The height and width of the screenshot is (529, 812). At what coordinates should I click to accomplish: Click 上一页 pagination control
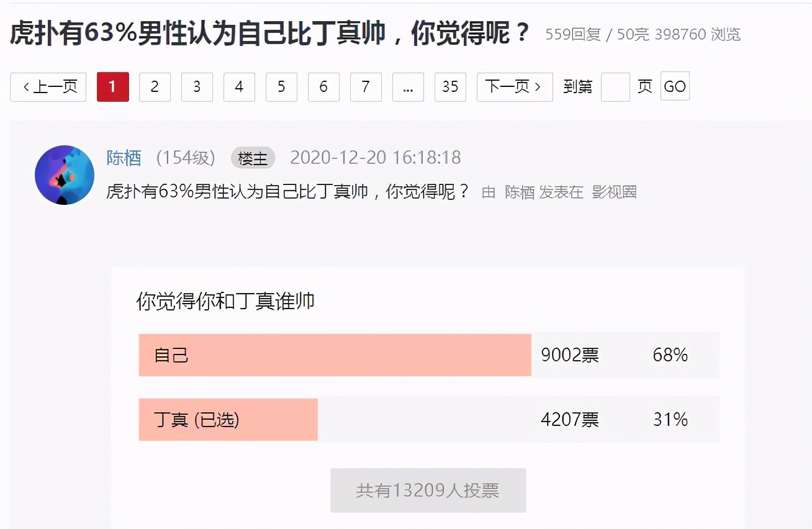click(48, 87)
